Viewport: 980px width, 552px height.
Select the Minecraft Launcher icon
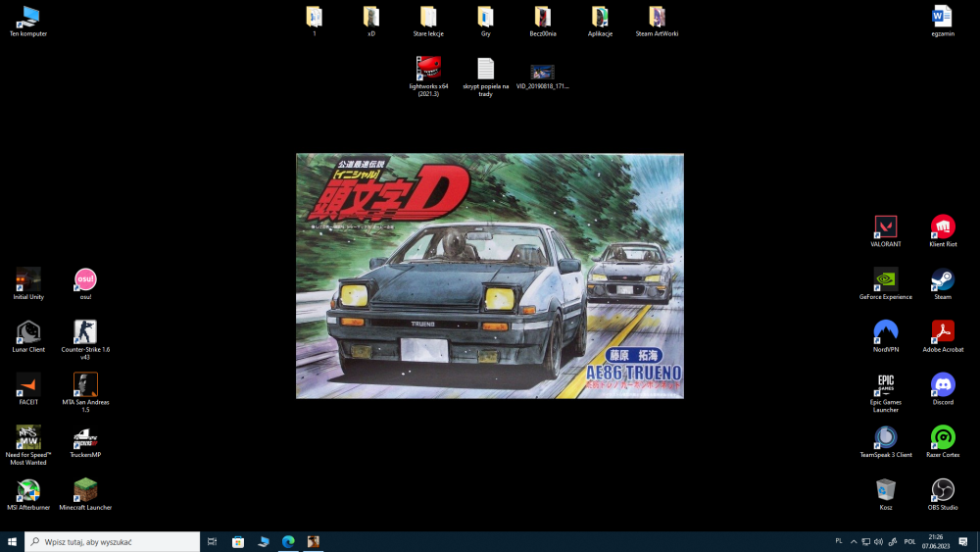tap(85, 494)
